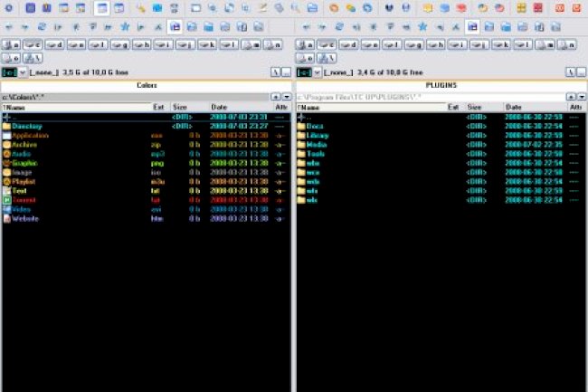Select the Colors tab in the left panel
This screenshot has width=588, height=392.
click(147, 85)
